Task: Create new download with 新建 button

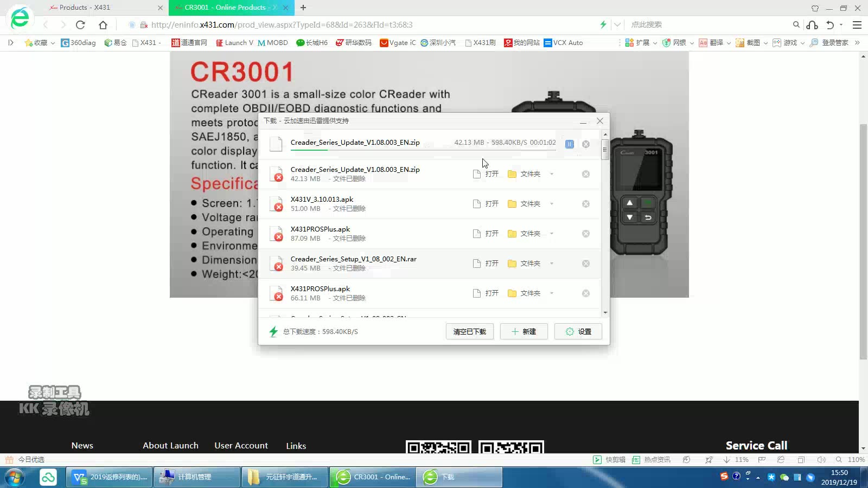Action: [524, 331]
